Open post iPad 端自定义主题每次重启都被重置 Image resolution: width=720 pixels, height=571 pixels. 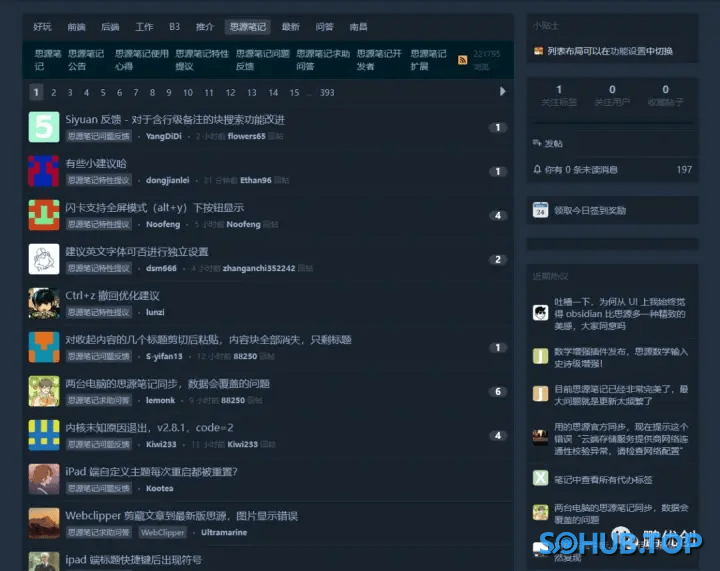tap(152, 472)
